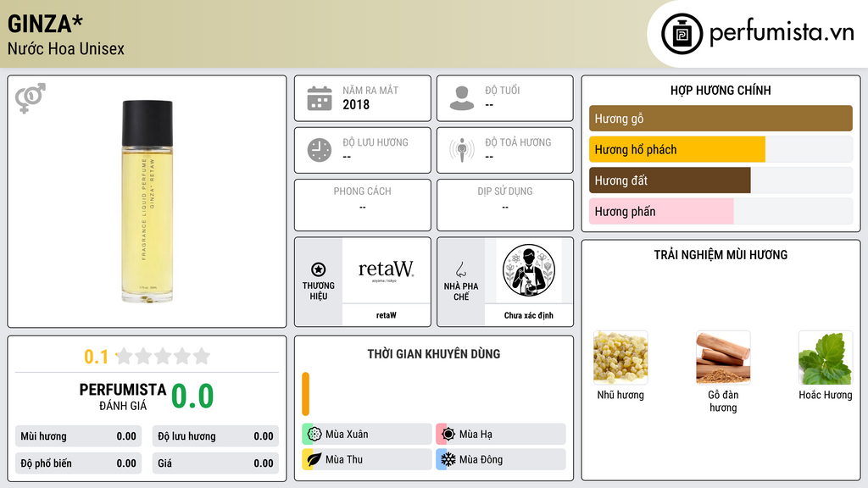
Task: Click the five-star rating row
Action: coord(163,357)
